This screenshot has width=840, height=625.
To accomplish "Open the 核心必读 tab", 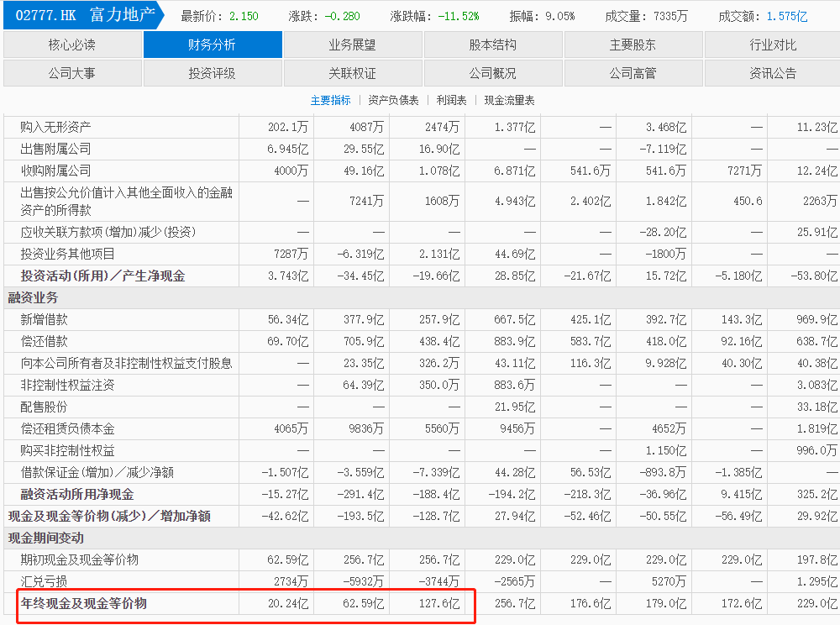I will pyautogui.click(x=72, y=45).
